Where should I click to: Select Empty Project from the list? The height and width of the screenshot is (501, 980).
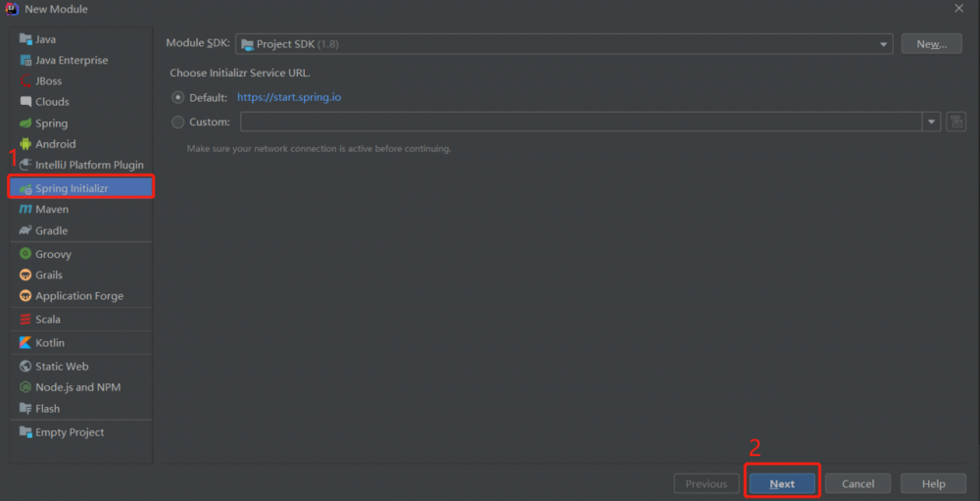click(x=70, y=432)
